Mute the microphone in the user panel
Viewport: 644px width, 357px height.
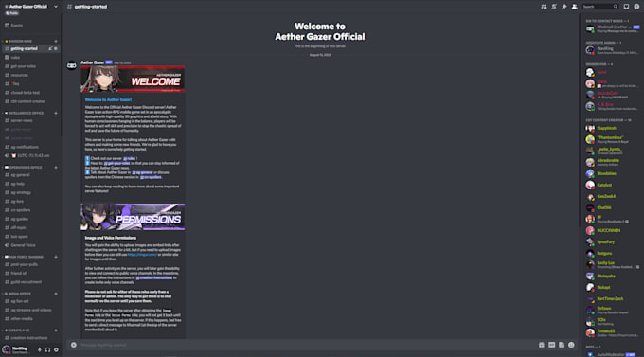[40, 350]
